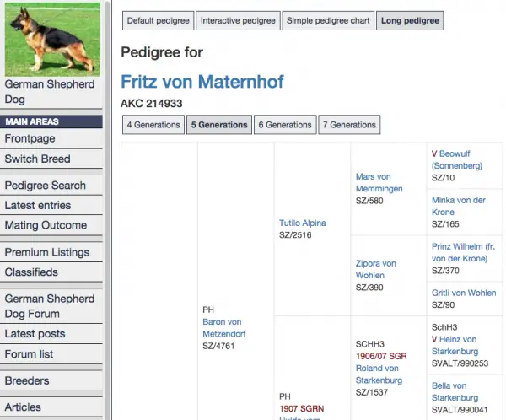Switch to Default pedigree tab
506x420 pixels.
[x=159, y=20]
